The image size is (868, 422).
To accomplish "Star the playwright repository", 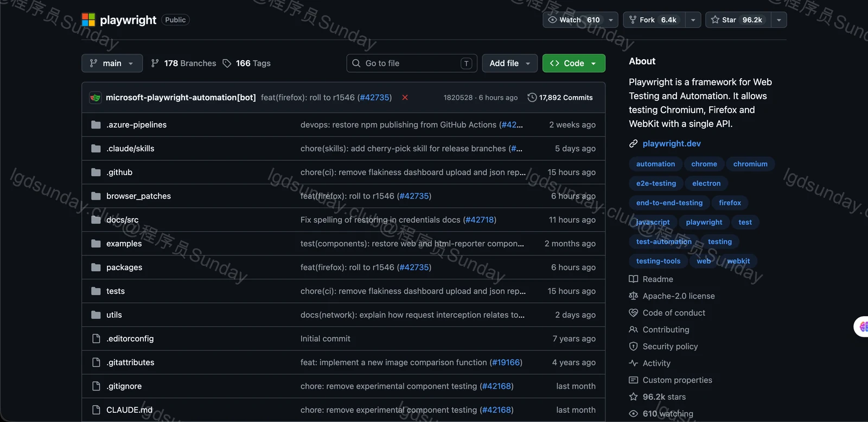I will [738, 20].
